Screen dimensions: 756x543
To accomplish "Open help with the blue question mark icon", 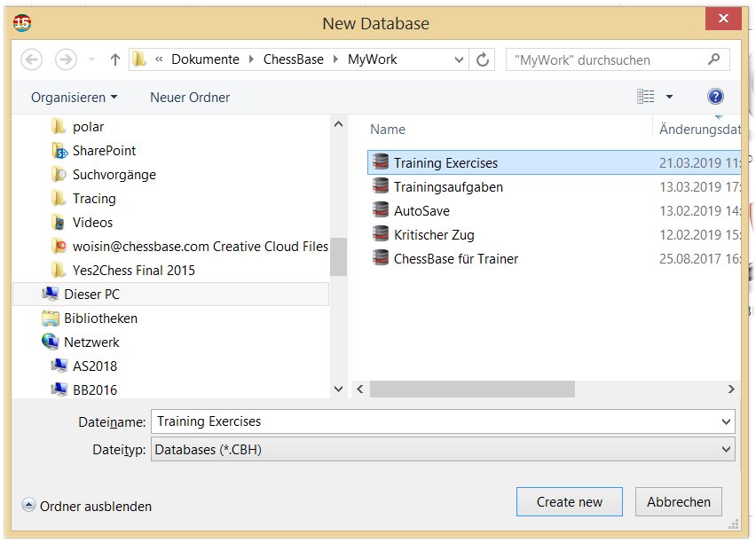I will click(x=715, y=97).
